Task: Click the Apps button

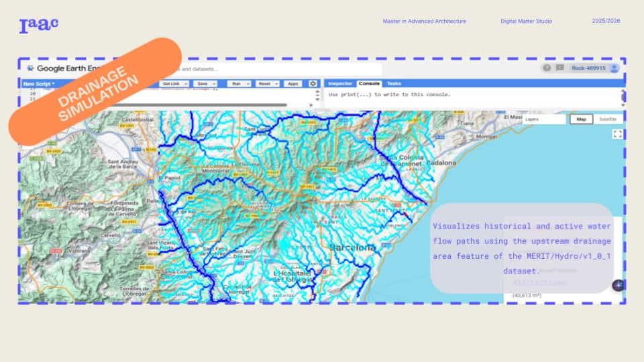Action: (x=293, y=84)
